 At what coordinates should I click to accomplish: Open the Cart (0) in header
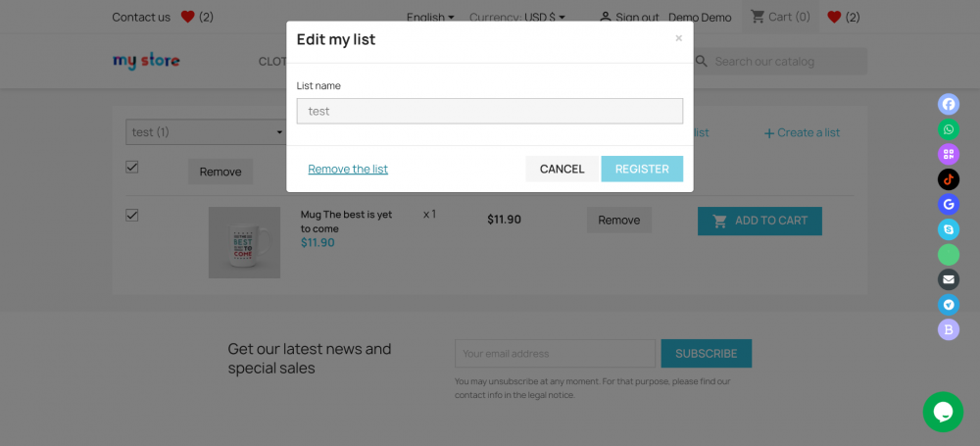pos(780,17)
